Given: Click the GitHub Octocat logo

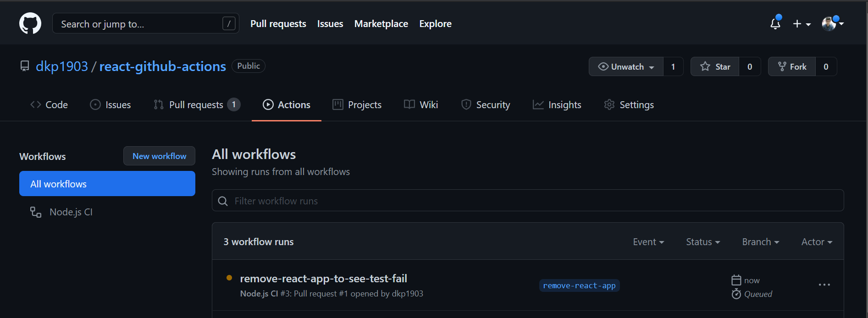Looking at the screenshot, I should point(30,23).
